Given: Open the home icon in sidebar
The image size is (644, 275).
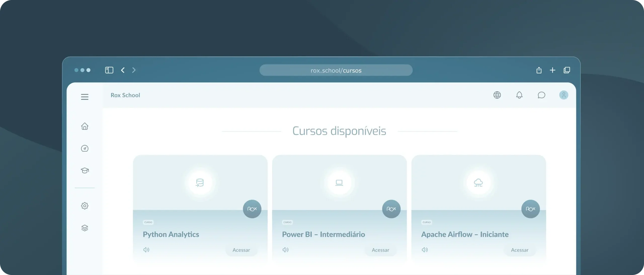Looking at the screenshot, I should coord(85,126).
